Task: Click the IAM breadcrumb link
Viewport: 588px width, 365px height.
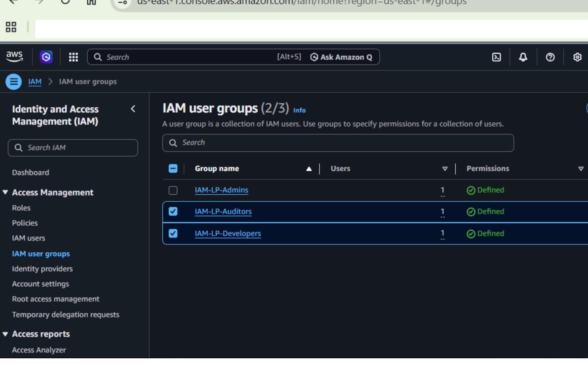Action: click(x=35, y=82)
